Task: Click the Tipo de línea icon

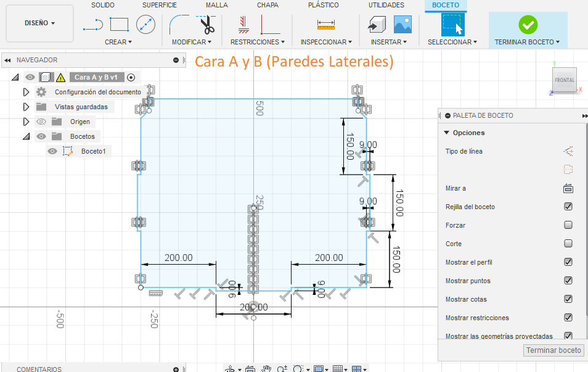Action: point(568,151)
